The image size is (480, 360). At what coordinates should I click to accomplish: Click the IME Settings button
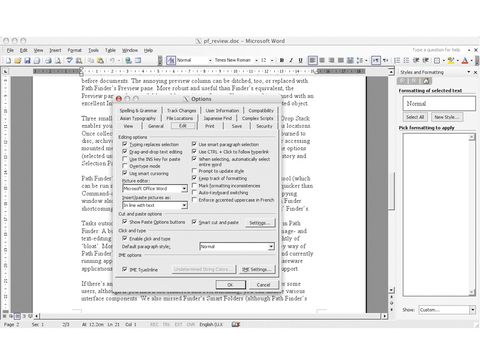tap(257, 269)
